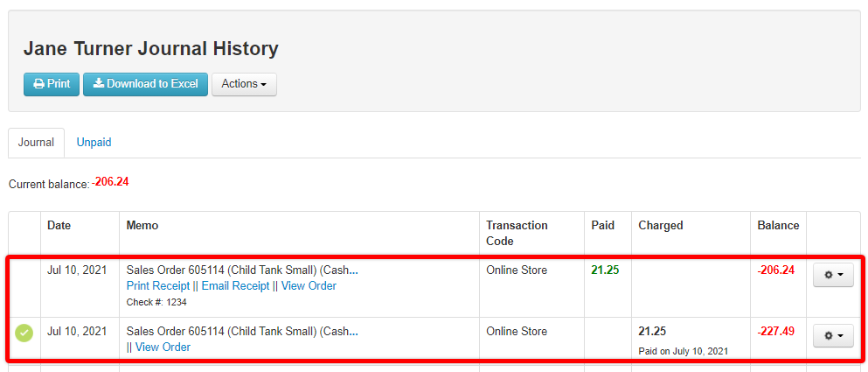This screenshot has height=372, width=868.
Task: Click the -227.49 balance cell
Action: 775,332
